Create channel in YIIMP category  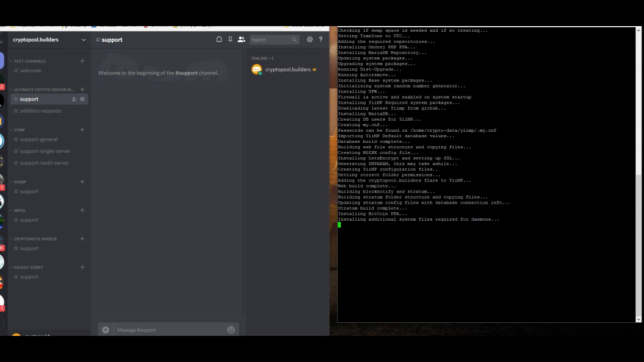(x=82, y=130)
